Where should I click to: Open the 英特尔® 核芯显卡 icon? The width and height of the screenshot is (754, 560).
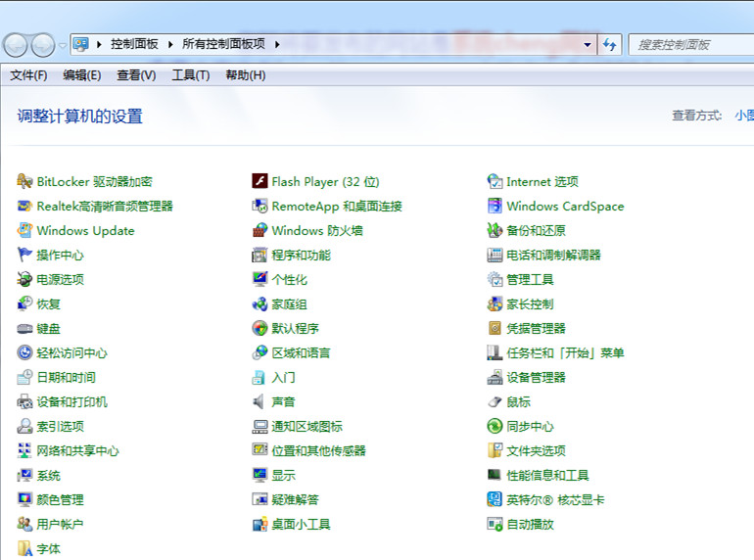pyautogui.click(x=495, y=499)
